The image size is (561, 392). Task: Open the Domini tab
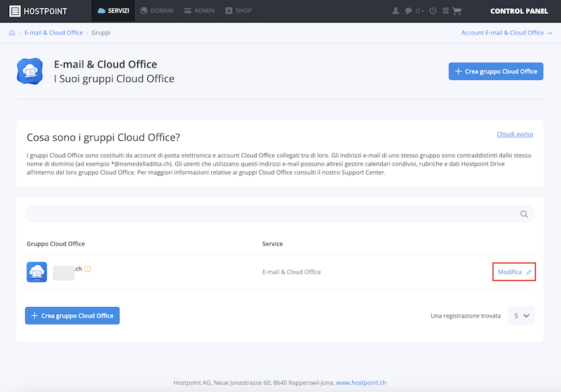[x=156, y=11]
